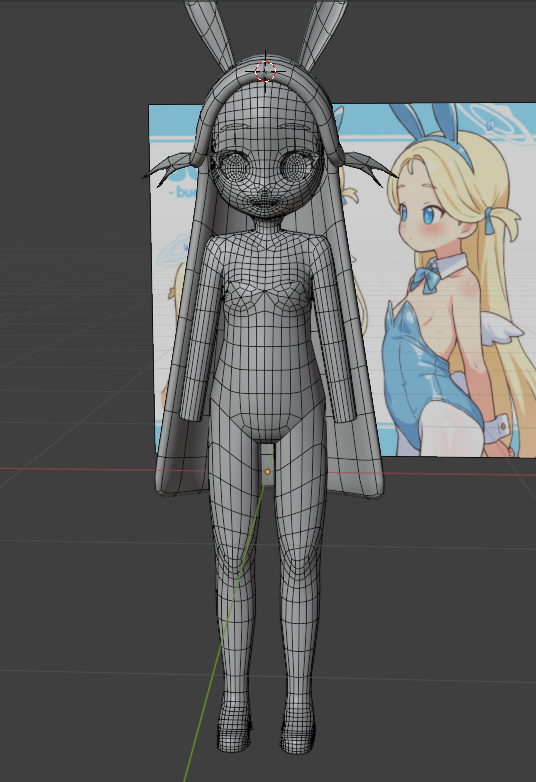The height and width of the screenshot is (782, 536).
Task: Select the right rabbit ear mesh
Action: click(322, 31)
